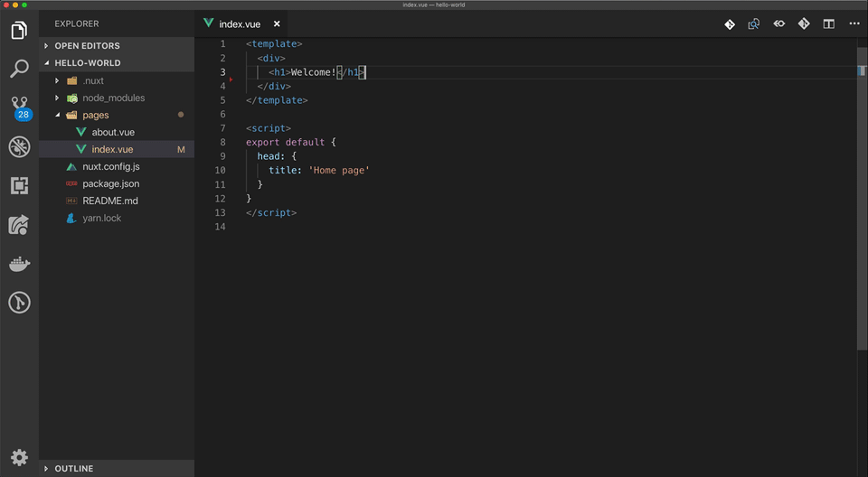This screenshot has height=477, width=868.
Task: Open the Extensions view in activity bar
Action: point(19,186)
